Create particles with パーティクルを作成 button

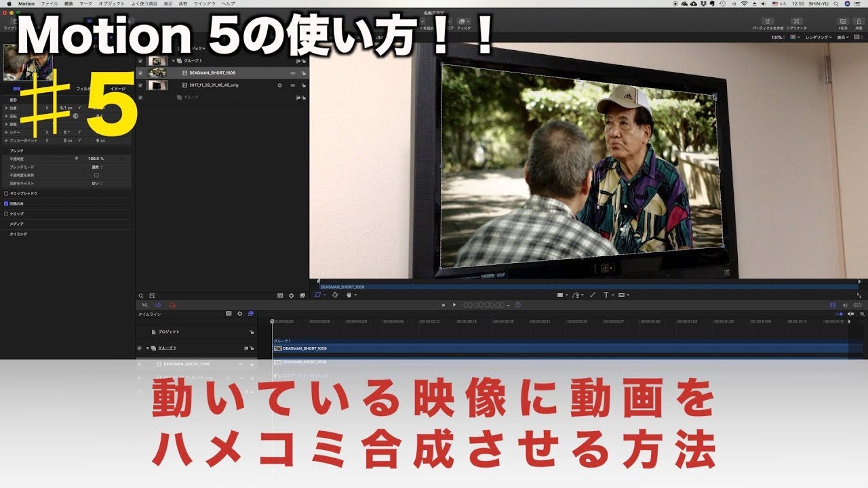coord(768,24)
